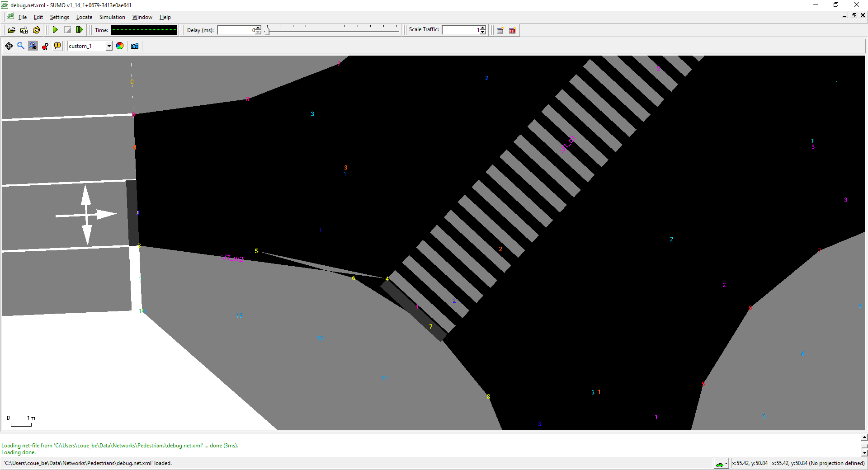Toggle the zoom style magnifier tool
Image resolution: width=868 pixels, height=470 pixels.
[20, 46]
